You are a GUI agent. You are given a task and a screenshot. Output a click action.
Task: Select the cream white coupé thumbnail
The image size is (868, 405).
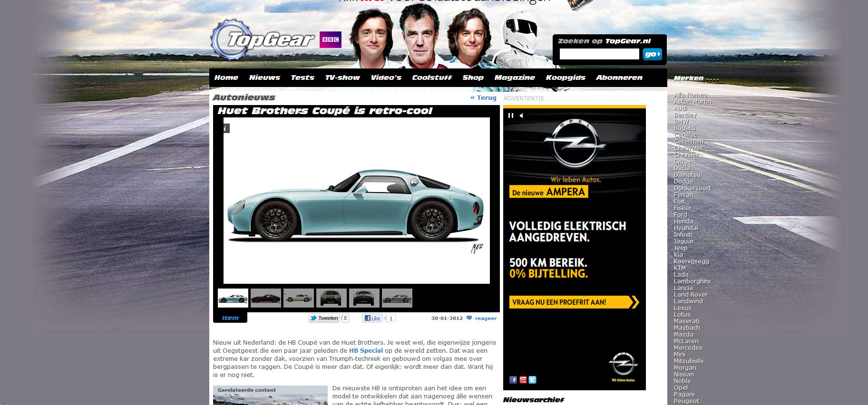coord(299,298)
